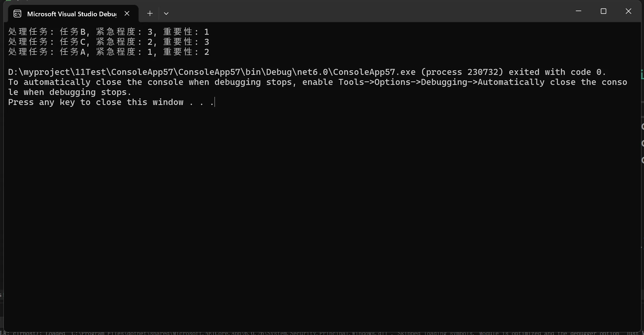Close the Microsoft Visual Studio Debug tab

click(x=127, y=13)
